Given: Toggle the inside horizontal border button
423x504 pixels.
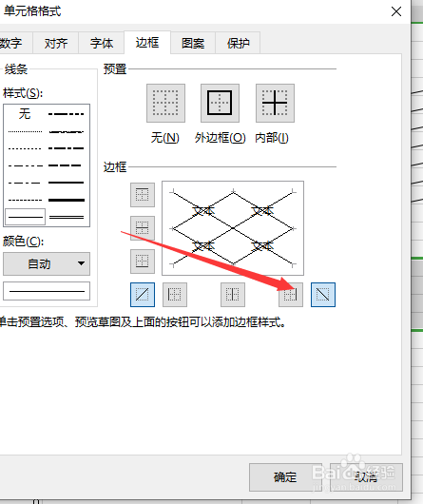Looking at the screenshot, I should (x=143, y=228).
